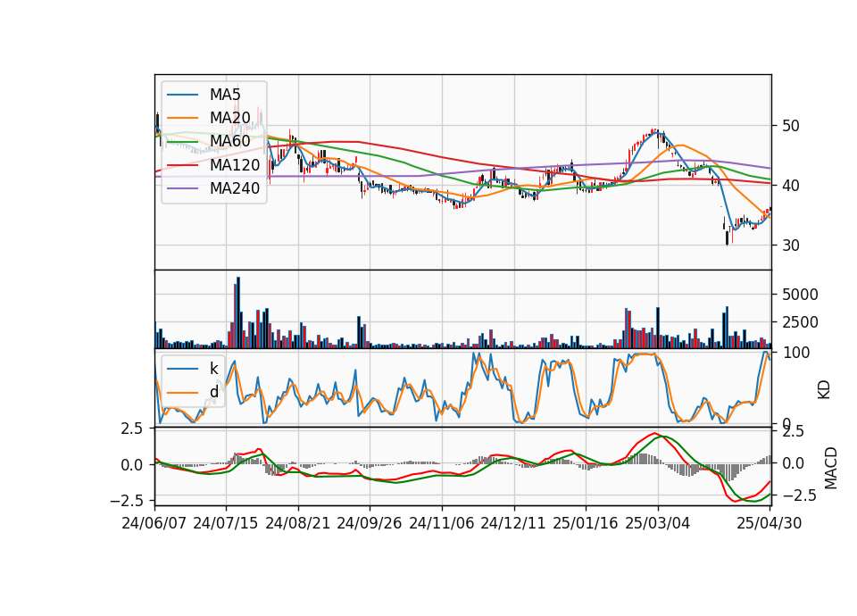Image resolution: width=857 pixels, height=616 pixels.
Task: Click the price axis value 50
Action: (x=790, y=126)
